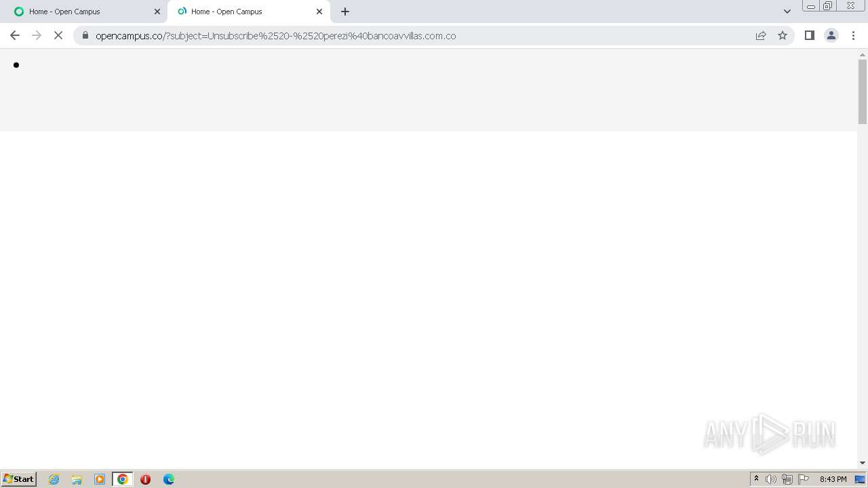Open File Explorer from taskbar
868x488 pixels.
pos(77,479)
